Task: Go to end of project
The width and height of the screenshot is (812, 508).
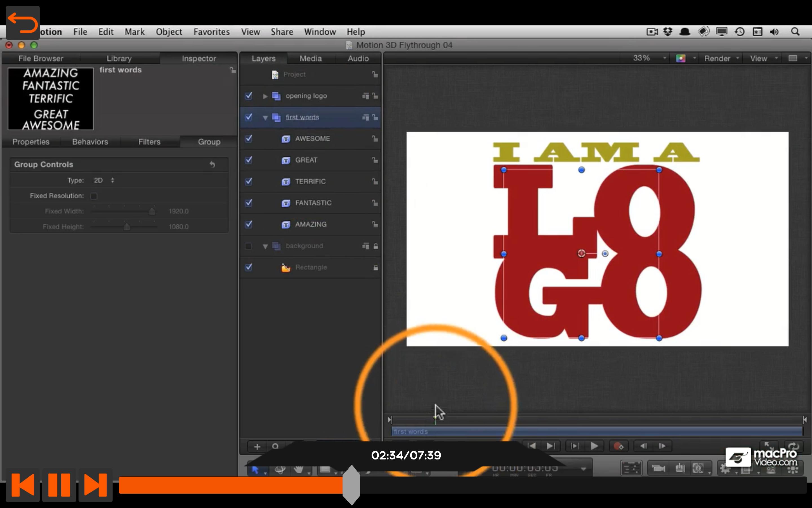Action: (x=551, y=446)
